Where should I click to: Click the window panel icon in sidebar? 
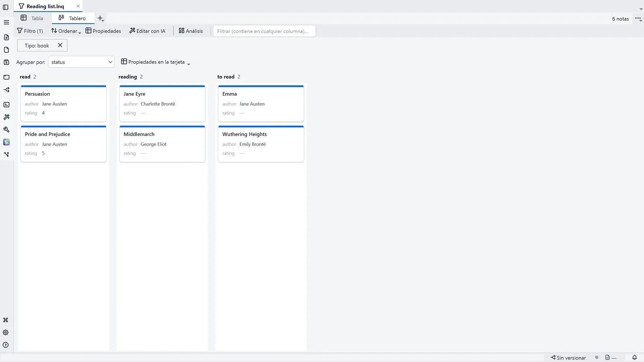point(6,77)
